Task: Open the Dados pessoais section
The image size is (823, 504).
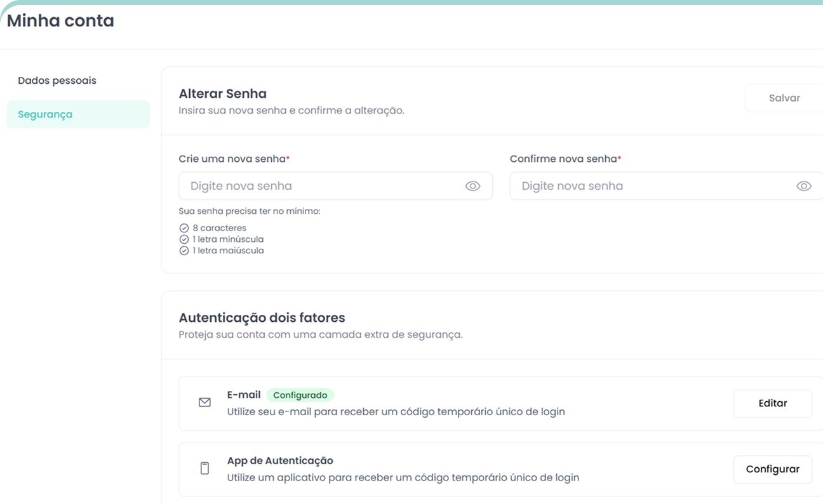Action: [57, 81]
